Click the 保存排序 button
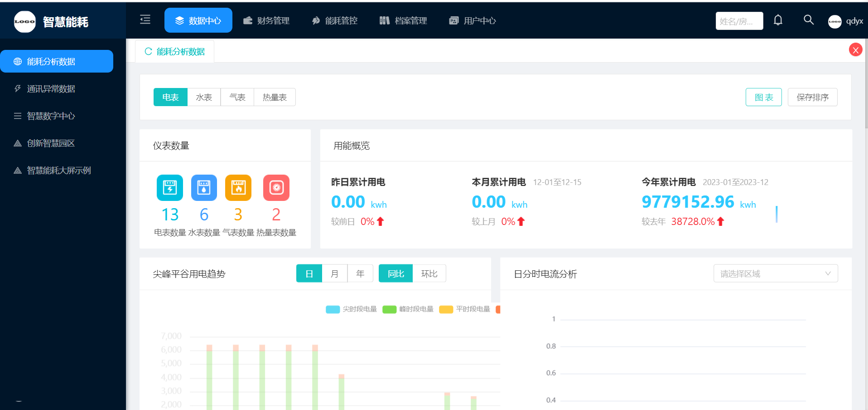This screenshot has width=868, height=410. (812, 98)
